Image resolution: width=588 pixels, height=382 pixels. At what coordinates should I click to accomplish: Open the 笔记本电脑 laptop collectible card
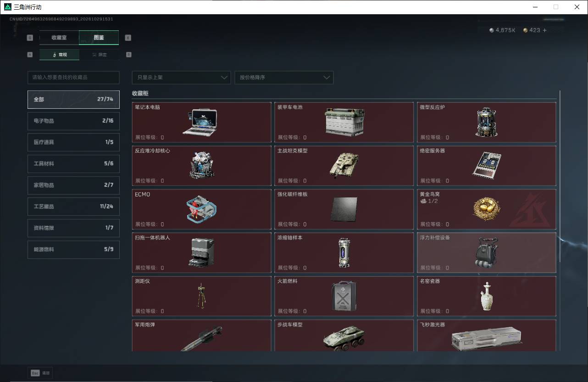[x=202, y=122]
